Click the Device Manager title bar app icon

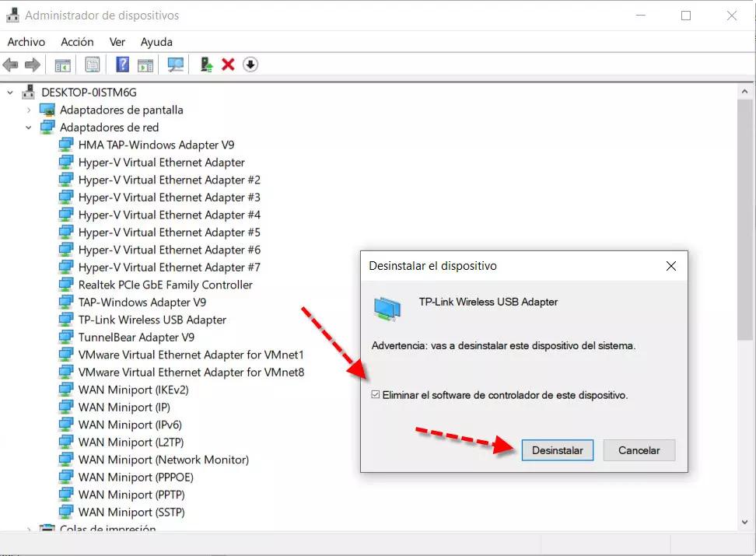click(12, 15)
